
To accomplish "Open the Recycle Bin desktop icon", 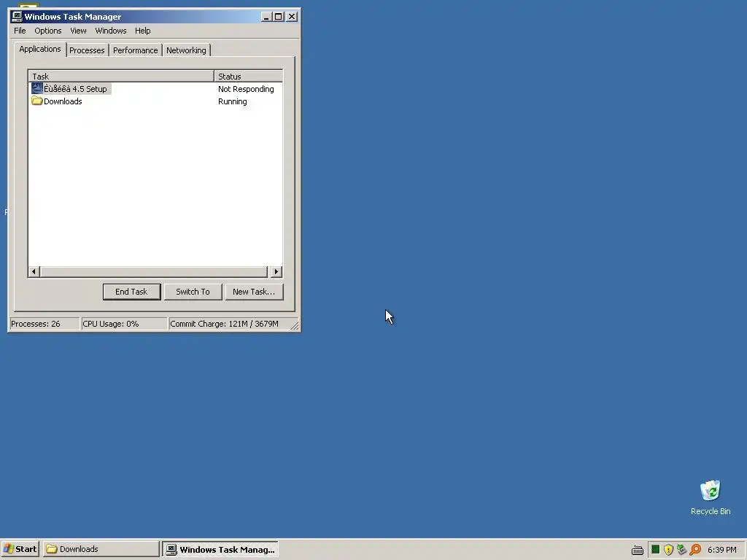I will point(711,497).
